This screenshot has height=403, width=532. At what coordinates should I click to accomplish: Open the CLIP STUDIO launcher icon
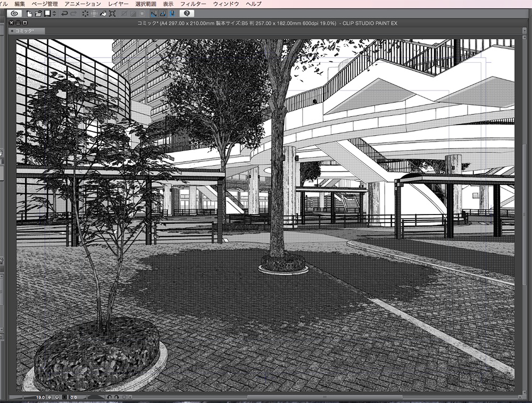[x=14, y=14]
